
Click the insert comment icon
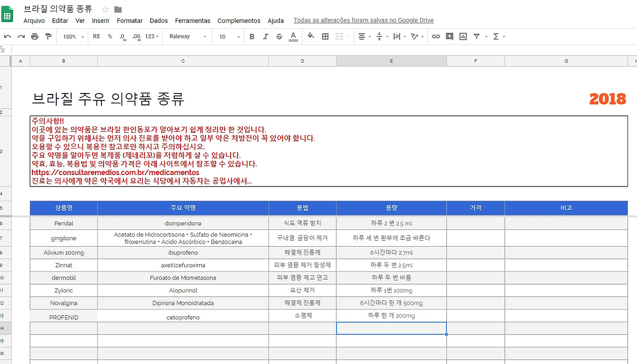[x=449, y=36]
